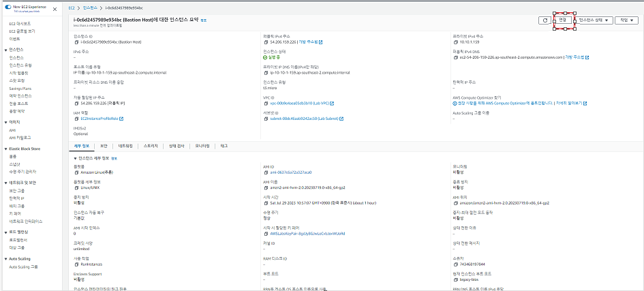Switch to the 상태 검사 tab
644x291 pixels.
[177, 146]
